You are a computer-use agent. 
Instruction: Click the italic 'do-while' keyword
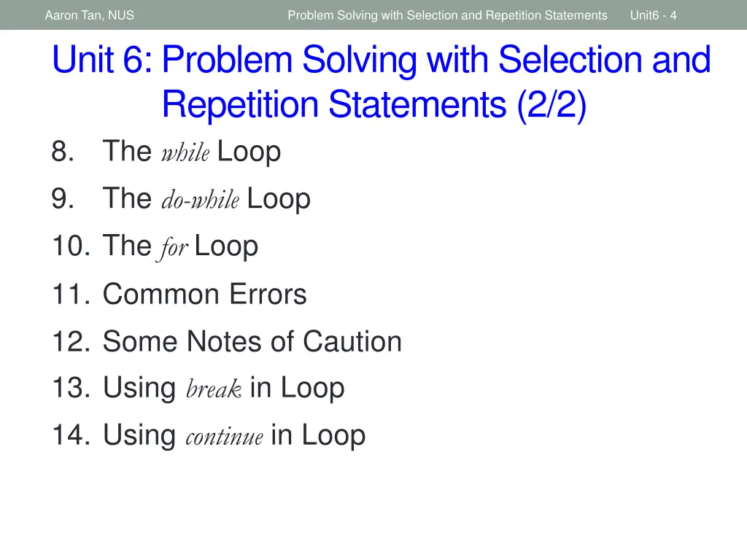point(200,200)
